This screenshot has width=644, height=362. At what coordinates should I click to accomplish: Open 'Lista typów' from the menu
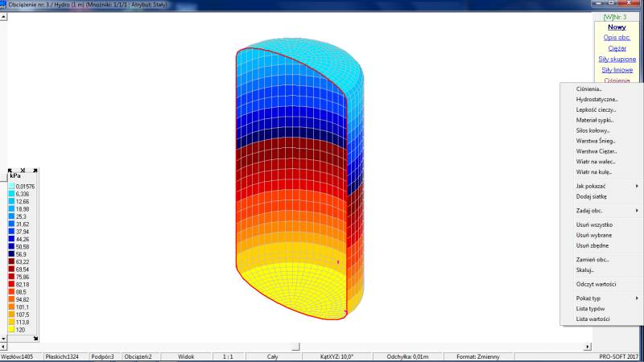point(590,309)
